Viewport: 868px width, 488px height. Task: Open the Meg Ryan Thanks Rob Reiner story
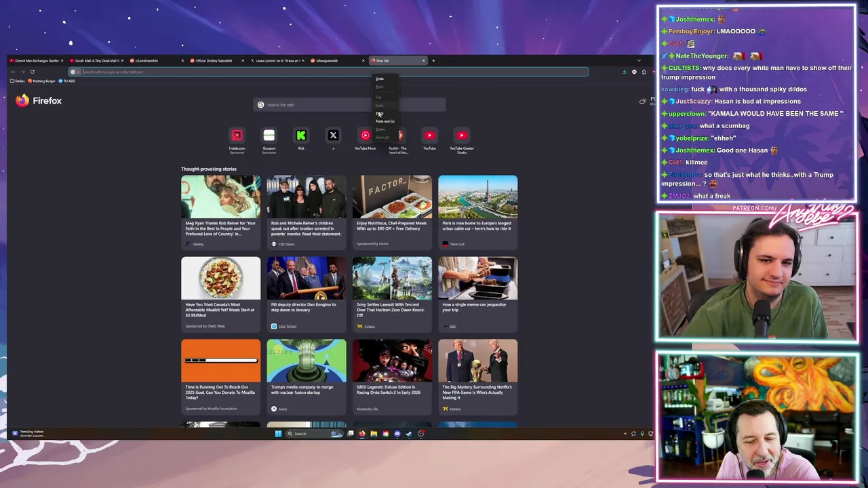click(220, 211)
